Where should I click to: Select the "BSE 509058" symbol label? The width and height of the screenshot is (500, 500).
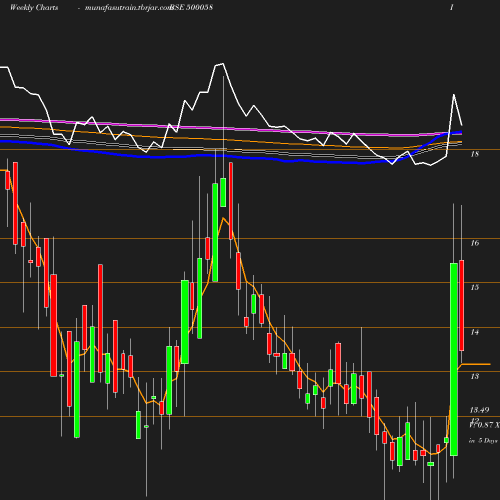pyautogui.click(x=191, y=8)
